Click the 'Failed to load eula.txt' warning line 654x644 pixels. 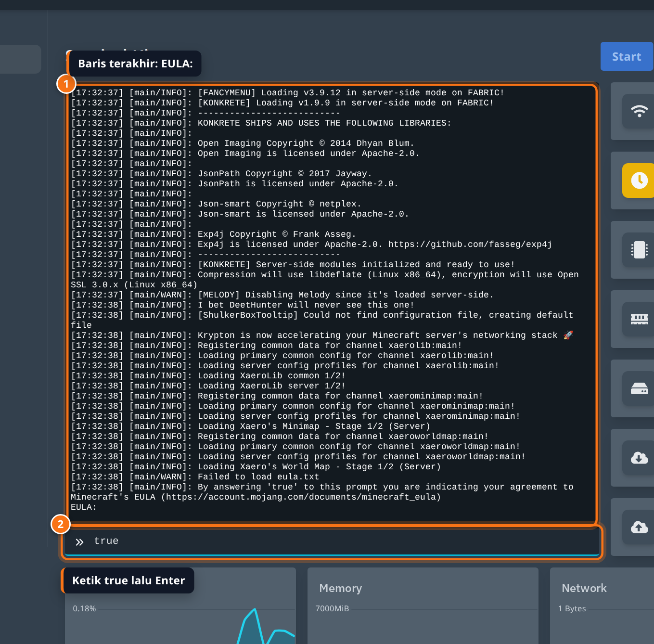tap(195, 477)
